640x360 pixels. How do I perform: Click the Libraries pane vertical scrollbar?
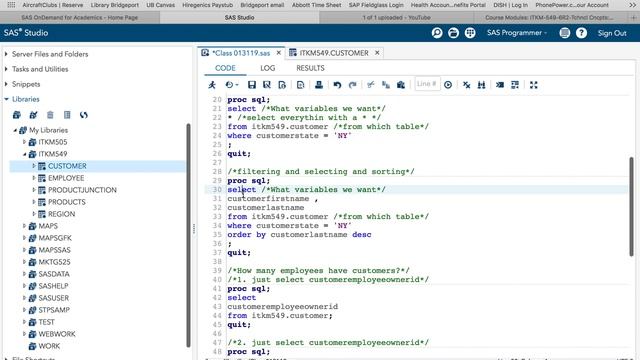point(188,235)
